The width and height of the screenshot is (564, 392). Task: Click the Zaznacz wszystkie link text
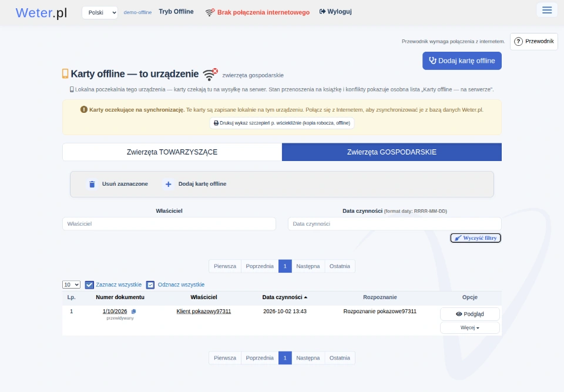(119, 284)
